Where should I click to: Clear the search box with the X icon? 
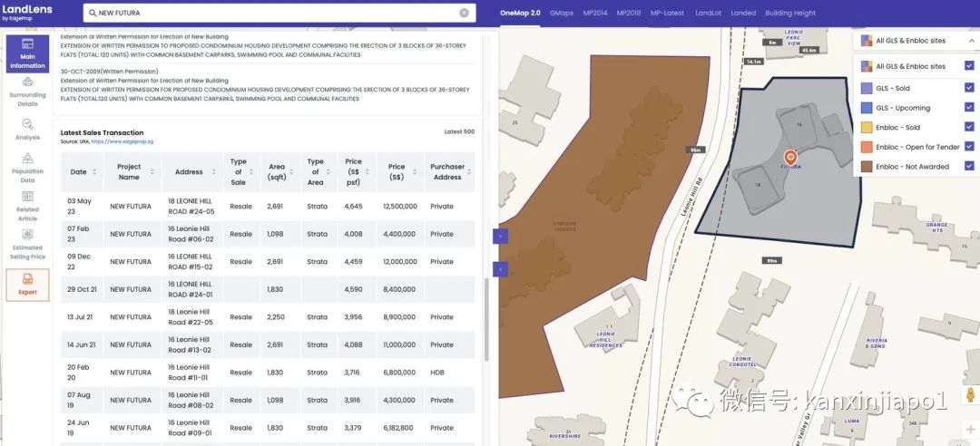(464, 14)
